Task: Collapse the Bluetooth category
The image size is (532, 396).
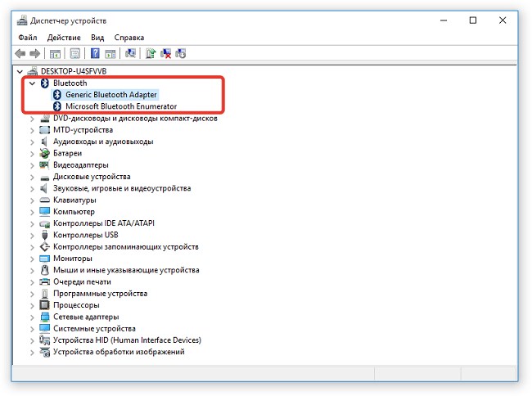Action: (32, 83)
